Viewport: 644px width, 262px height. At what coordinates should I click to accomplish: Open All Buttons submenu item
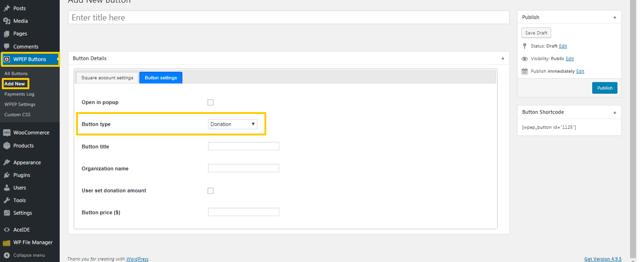(16, 73)
